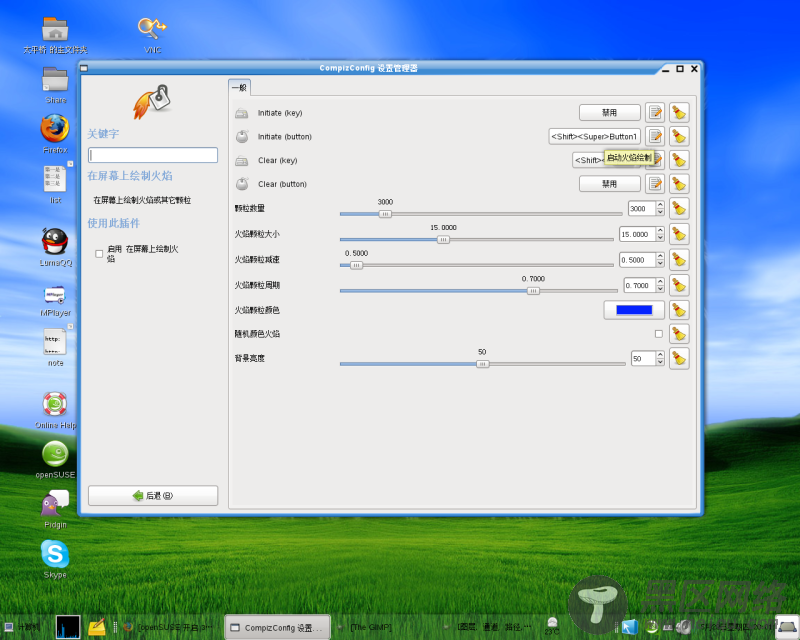Click the <Shift><Super>Button1 binding button
Viewport: 800px width, 640px height.
coord(594,136)
